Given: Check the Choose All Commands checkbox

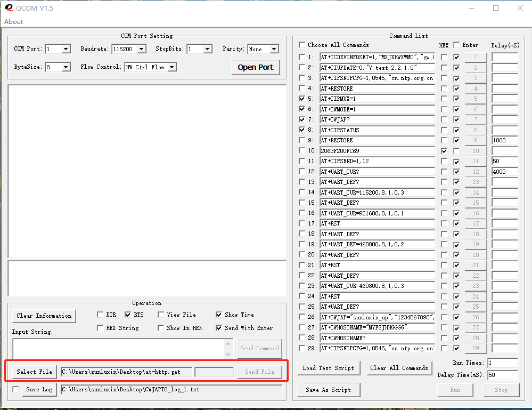Looking at the screenshot, I should click(302, 45).
